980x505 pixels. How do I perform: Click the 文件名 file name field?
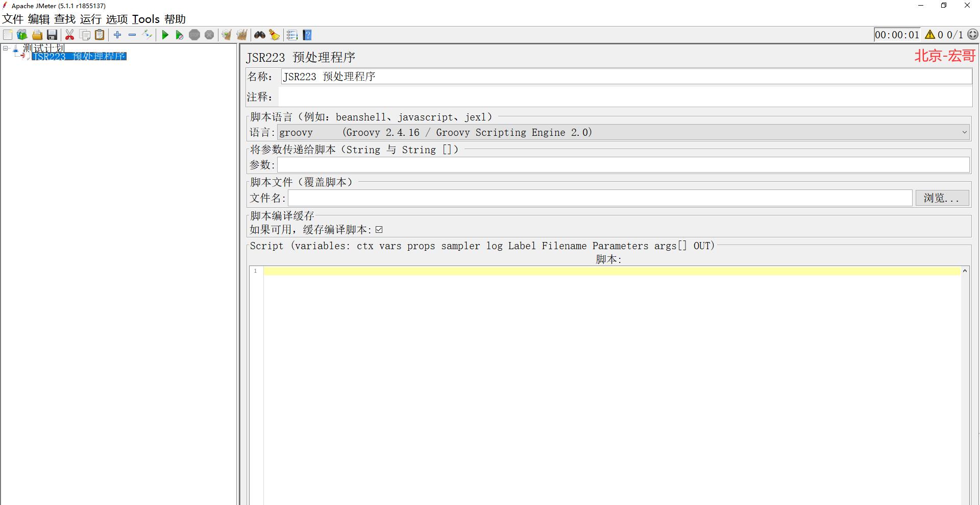(600, 198)
